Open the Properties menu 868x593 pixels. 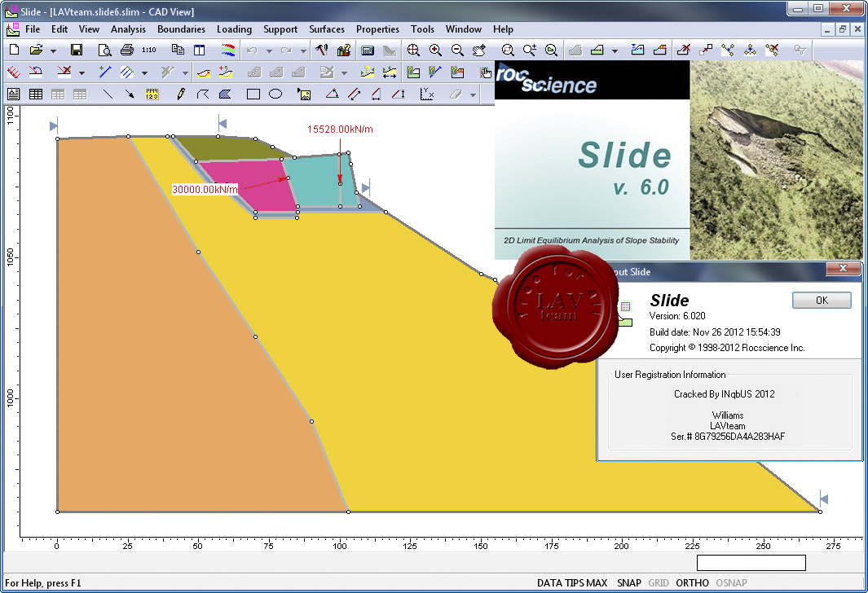(377, 29)
